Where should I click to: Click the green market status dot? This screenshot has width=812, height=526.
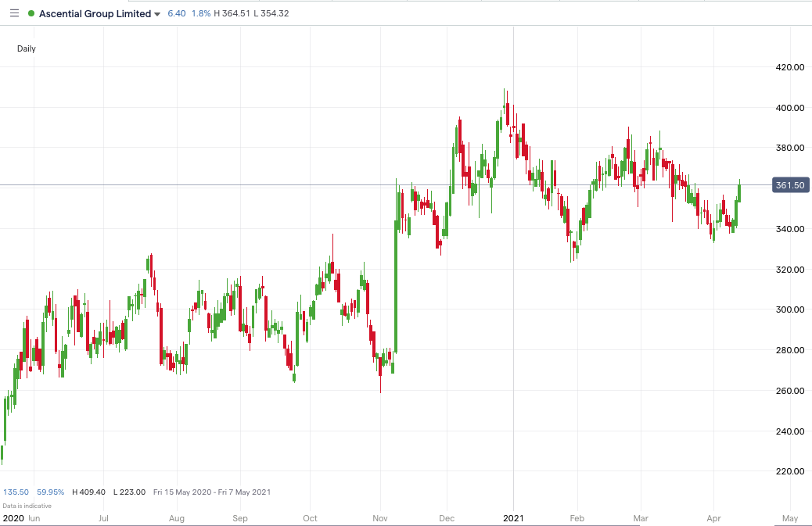coord(31,13)
